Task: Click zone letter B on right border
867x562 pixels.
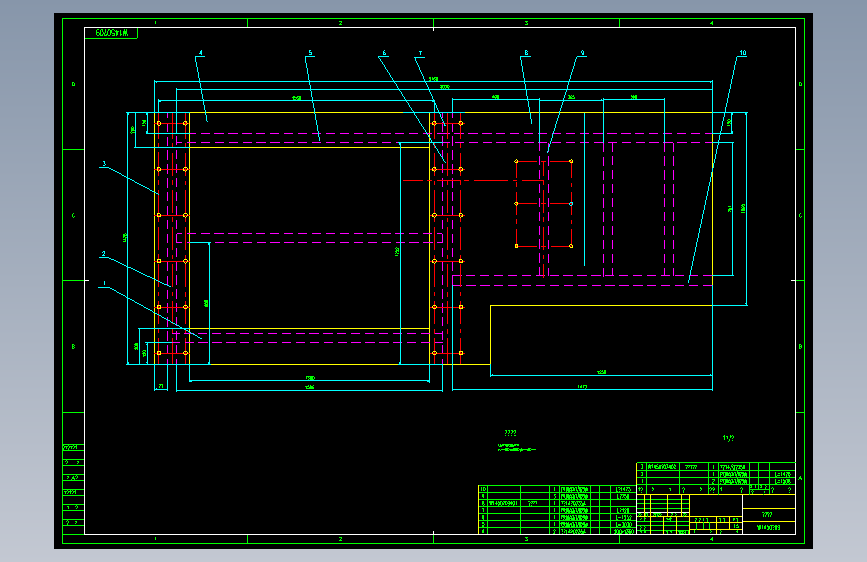Action: (800, 346)
